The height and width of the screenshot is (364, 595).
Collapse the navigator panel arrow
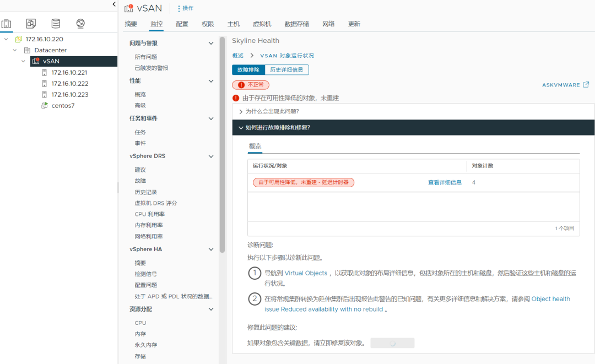tap(114, 4)
